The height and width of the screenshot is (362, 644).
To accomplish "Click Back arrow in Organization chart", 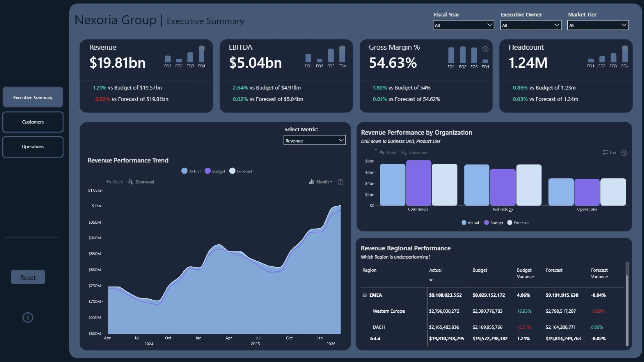I will [x=382, y=153].
